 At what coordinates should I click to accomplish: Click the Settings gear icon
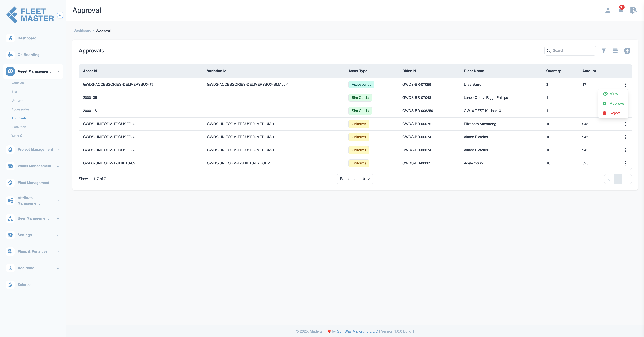pyautogui.click(x=10, y=235)
